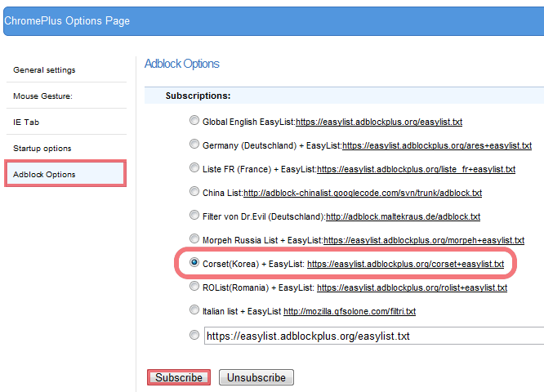Select Adblock Options in the sidebar
This screenshot has width=544, height=392.
pos(65,174)
